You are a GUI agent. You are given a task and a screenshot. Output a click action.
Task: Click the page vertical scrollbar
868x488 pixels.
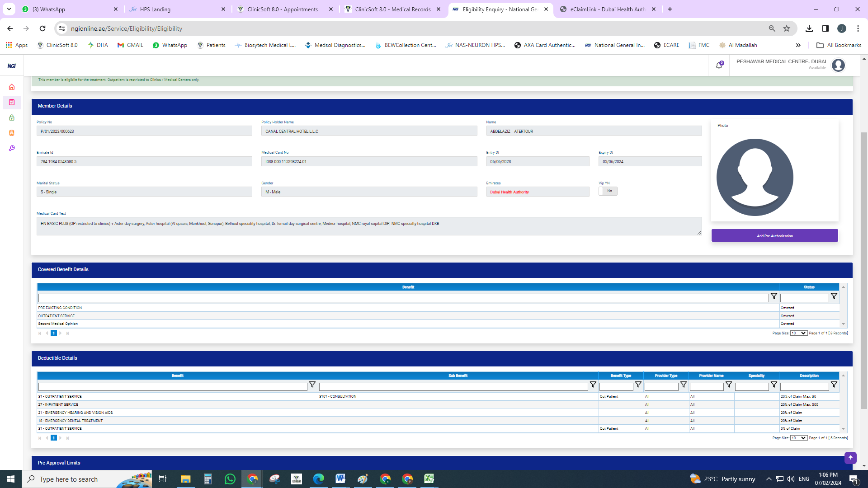pos(864,271)
